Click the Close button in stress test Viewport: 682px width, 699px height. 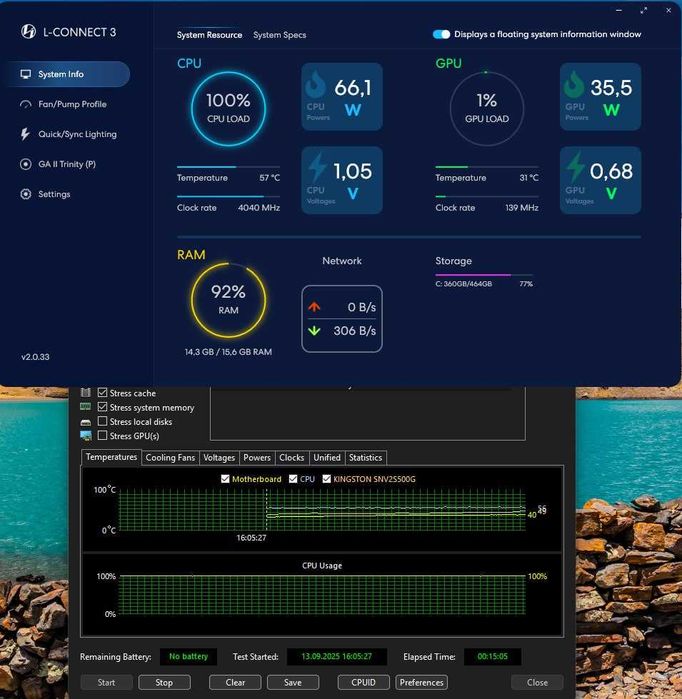point(537,683)
